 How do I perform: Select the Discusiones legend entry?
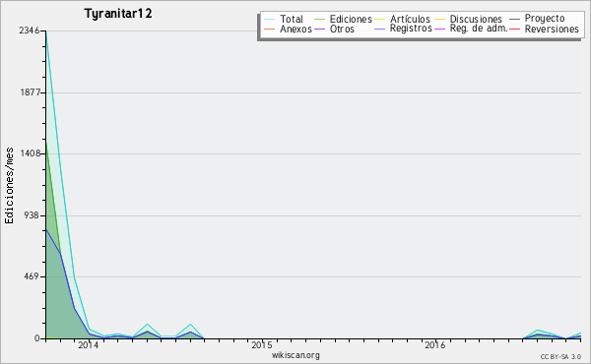(476, 19)
